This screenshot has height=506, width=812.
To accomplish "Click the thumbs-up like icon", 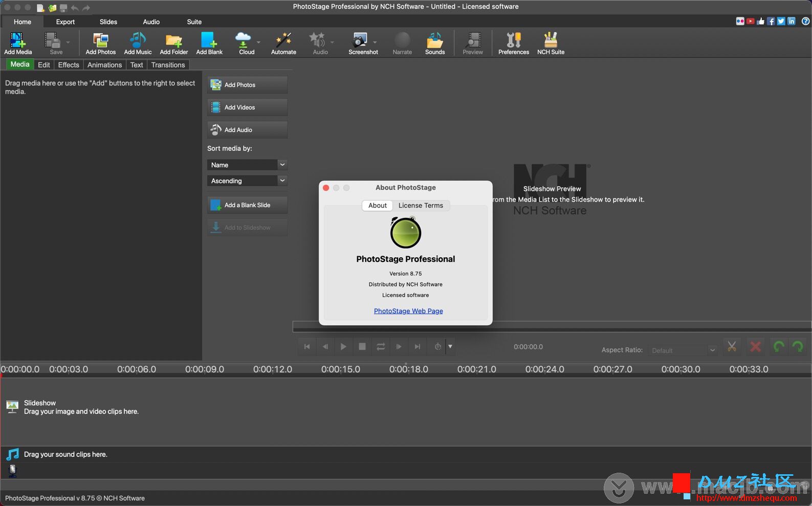I will [x=760, y=21].
